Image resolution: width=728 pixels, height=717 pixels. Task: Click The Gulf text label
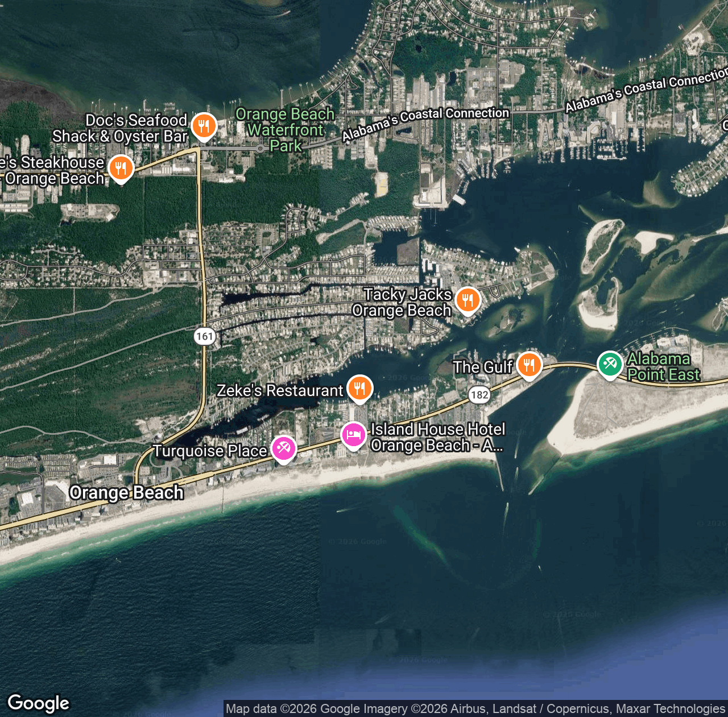[x=483, y=368]
